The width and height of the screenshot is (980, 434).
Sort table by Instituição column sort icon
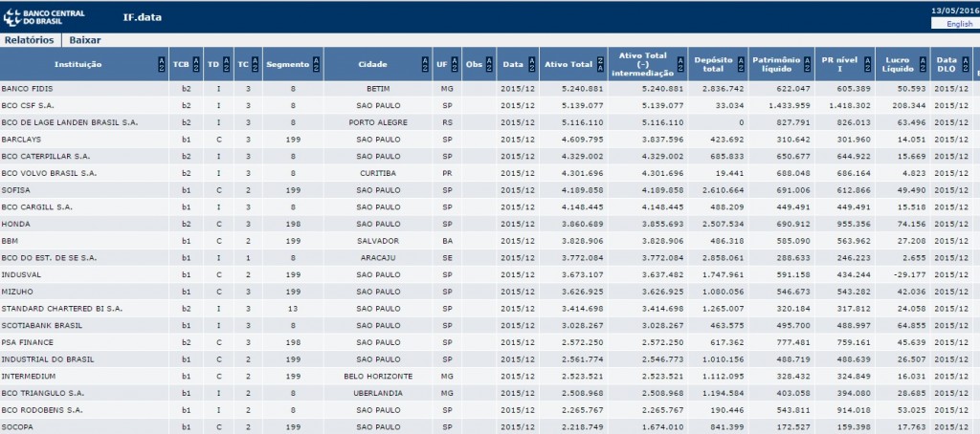pos(159,65)
